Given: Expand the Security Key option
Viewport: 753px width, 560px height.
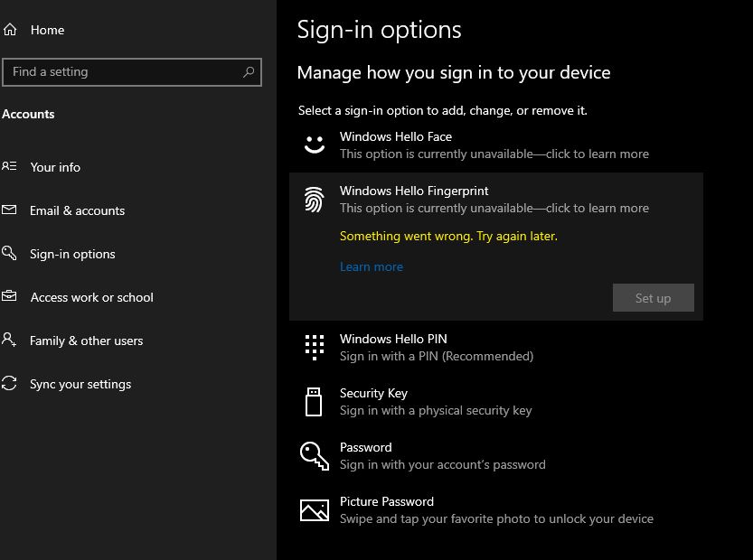Looking at the screenshot, I should click(x=496, y=402).
